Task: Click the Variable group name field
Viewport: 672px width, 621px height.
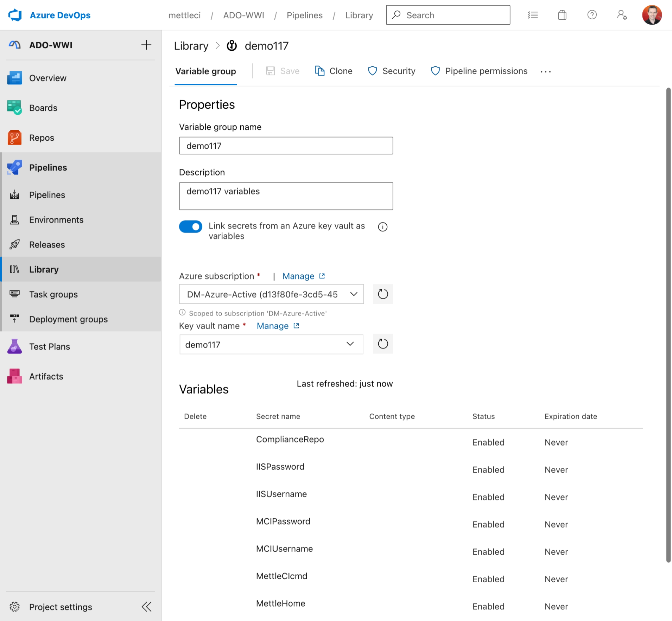Action: coord(286,146)
